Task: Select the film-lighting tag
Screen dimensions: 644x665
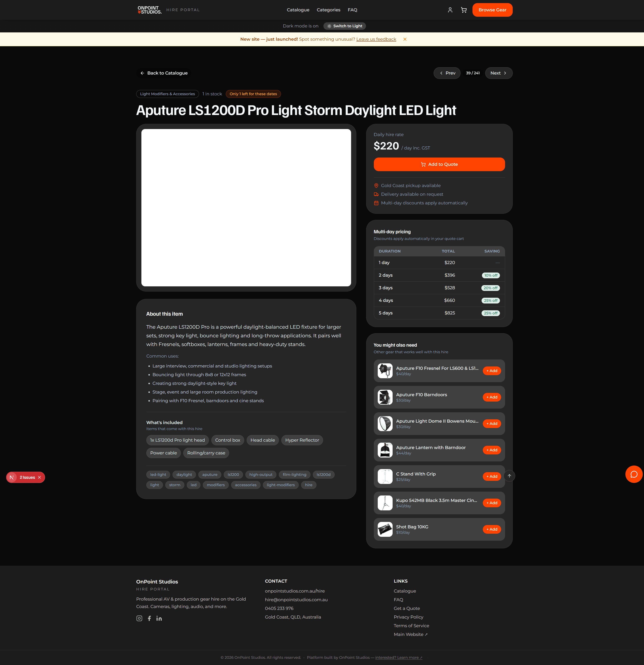Action: click(294, 475)
